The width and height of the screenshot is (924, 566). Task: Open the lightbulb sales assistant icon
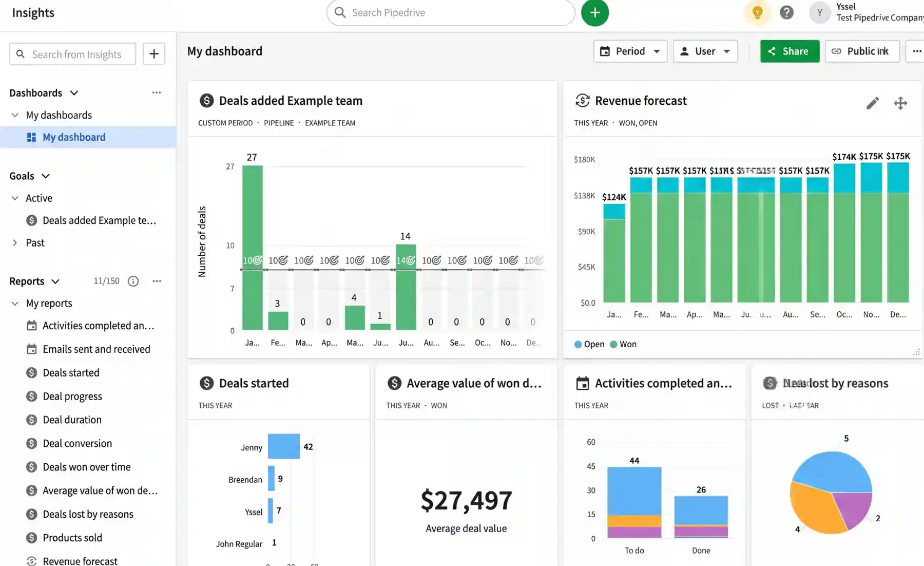click(x=757, y=12)
